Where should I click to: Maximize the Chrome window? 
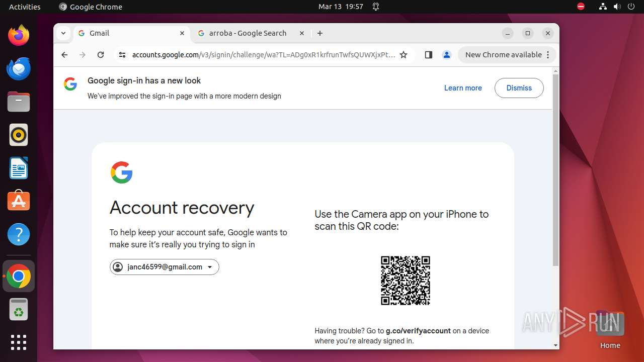click(x=528, y=33)
